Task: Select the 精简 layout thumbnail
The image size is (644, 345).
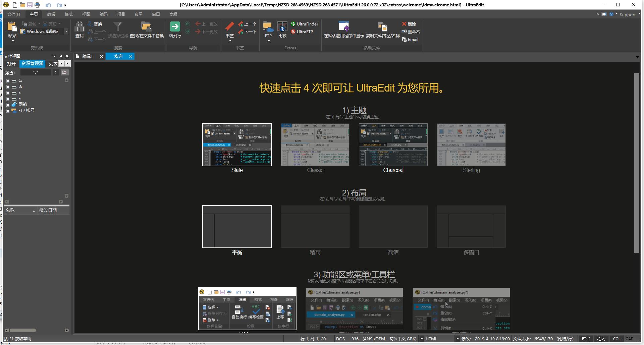Action: tap(315, 227)
